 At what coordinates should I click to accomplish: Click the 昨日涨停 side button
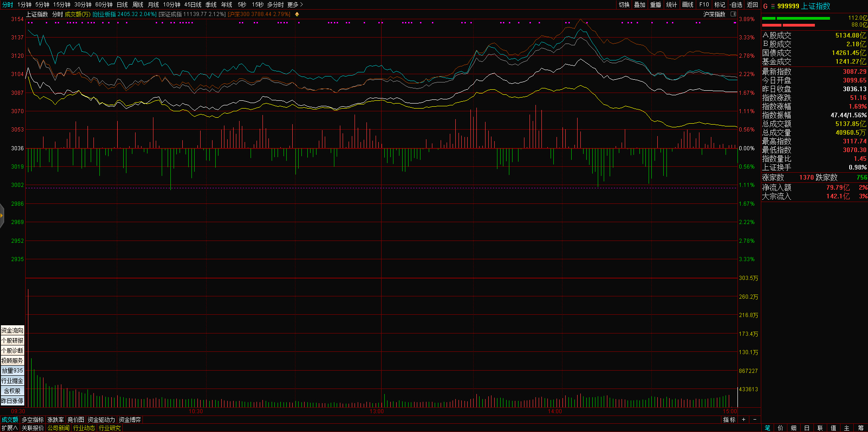tap(12, 401)
